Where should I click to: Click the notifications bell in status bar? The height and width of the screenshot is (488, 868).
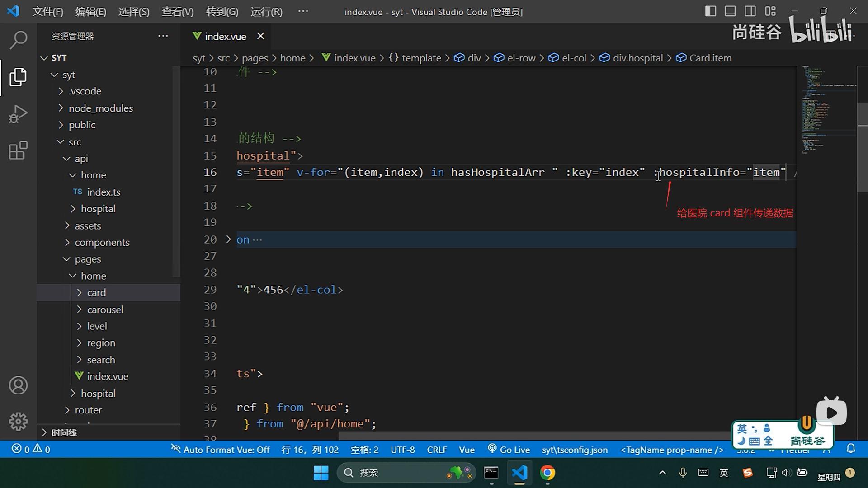click(851, 449)
